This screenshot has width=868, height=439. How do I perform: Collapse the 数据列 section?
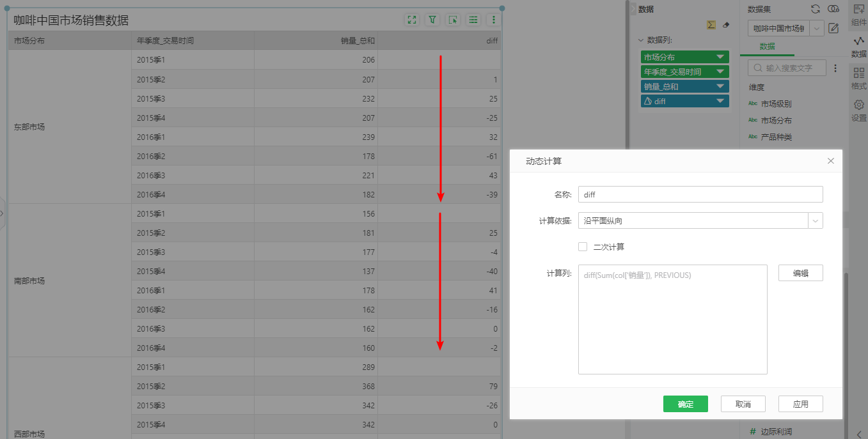pos(642,40)
